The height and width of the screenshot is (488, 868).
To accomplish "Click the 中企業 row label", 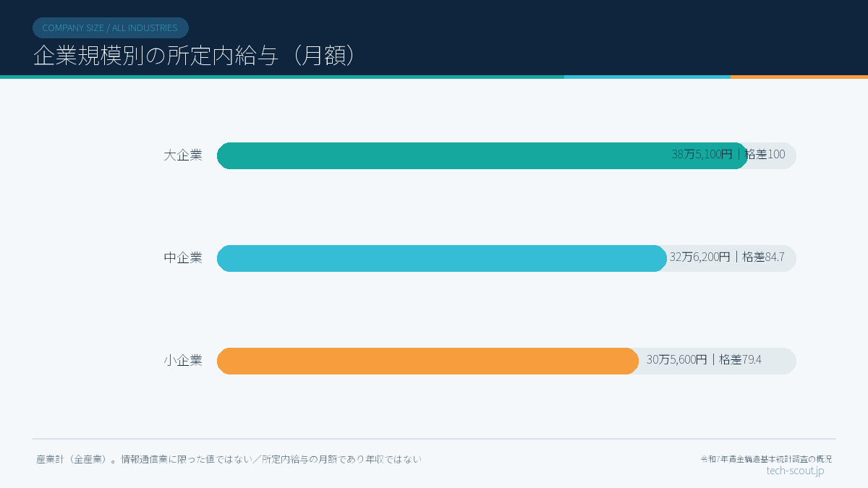I will pos(182,258).
